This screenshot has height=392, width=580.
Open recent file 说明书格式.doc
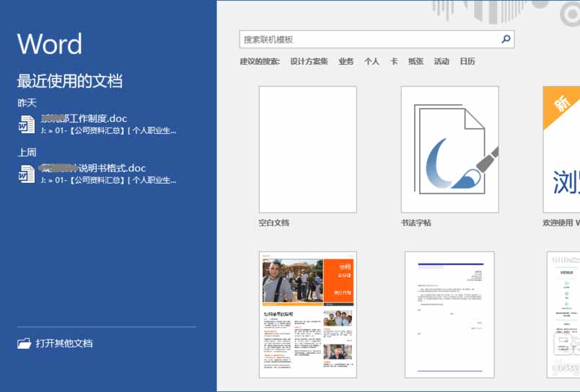coord(97,174)
